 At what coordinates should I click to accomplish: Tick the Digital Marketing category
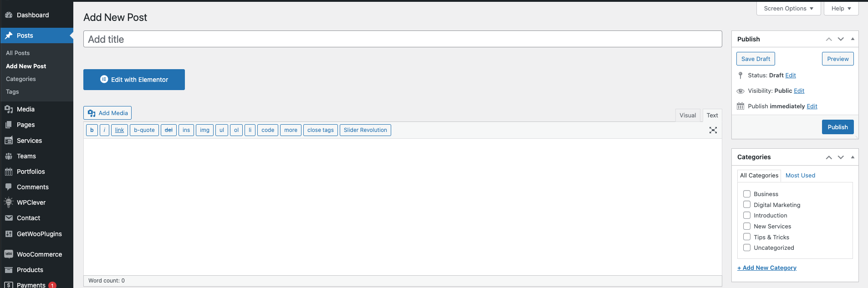(747, 205)
